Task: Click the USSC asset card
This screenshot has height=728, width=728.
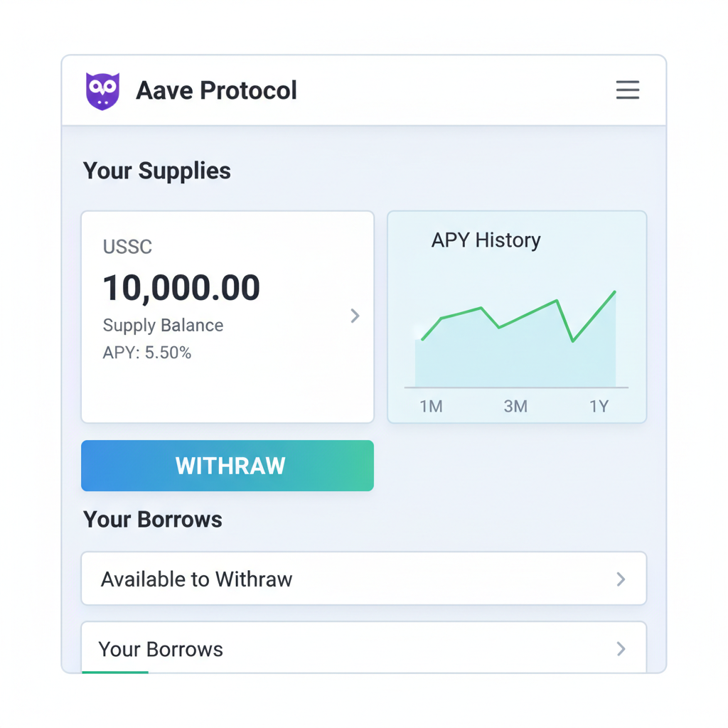Action: [x=227, y=316]
